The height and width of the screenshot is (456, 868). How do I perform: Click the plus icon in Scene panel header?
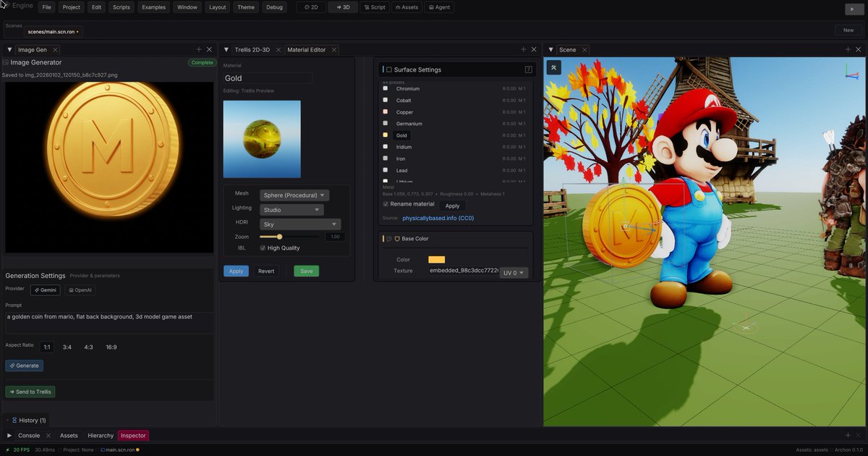(848, 49)
